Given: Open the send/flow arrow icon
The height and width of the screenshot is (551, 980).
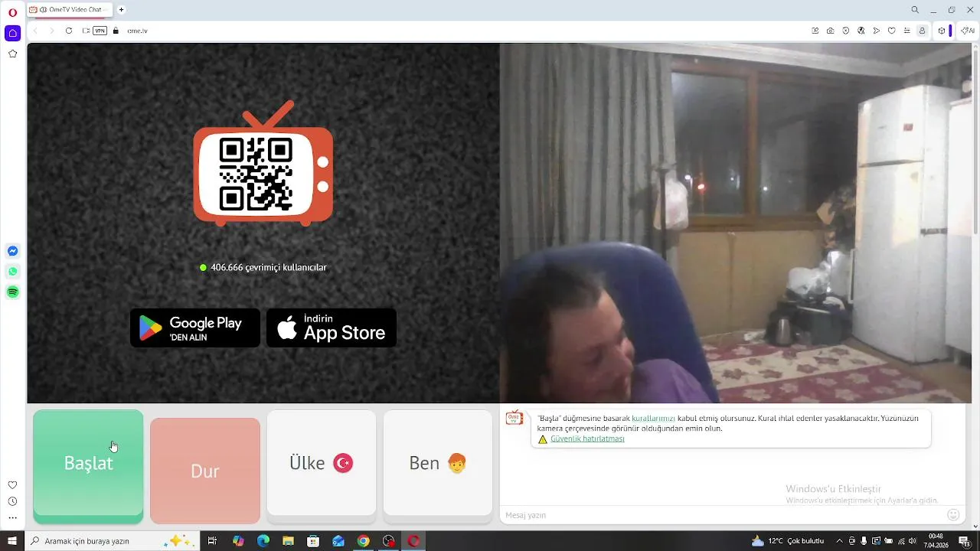Looking at the screenshot, I should [x=877, y=31].
